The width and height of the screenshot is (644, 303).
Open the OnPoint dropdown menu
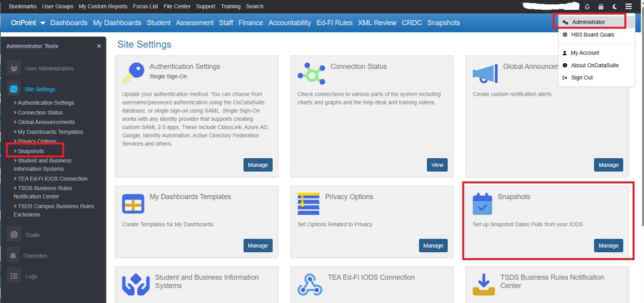pyautogui.click(x=28, y=23)
